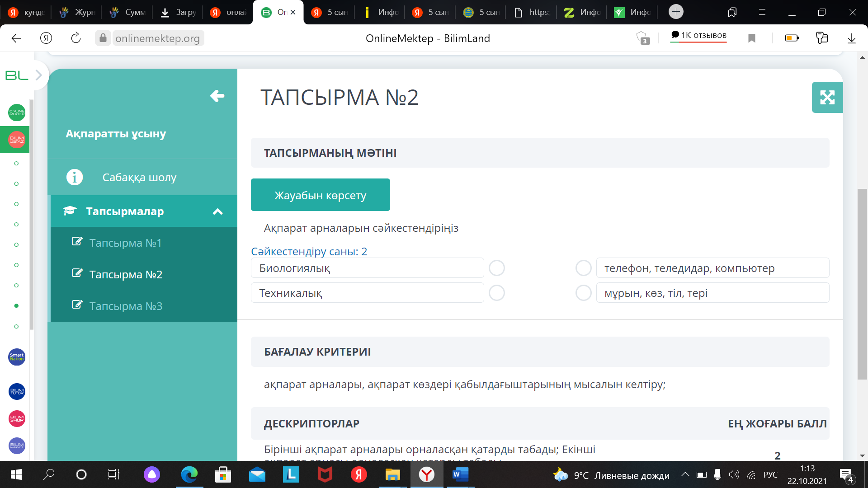The image size is (868, 488).
Task: Collapse the Тапсырмалар section chevron
Action: coord(218,211)
